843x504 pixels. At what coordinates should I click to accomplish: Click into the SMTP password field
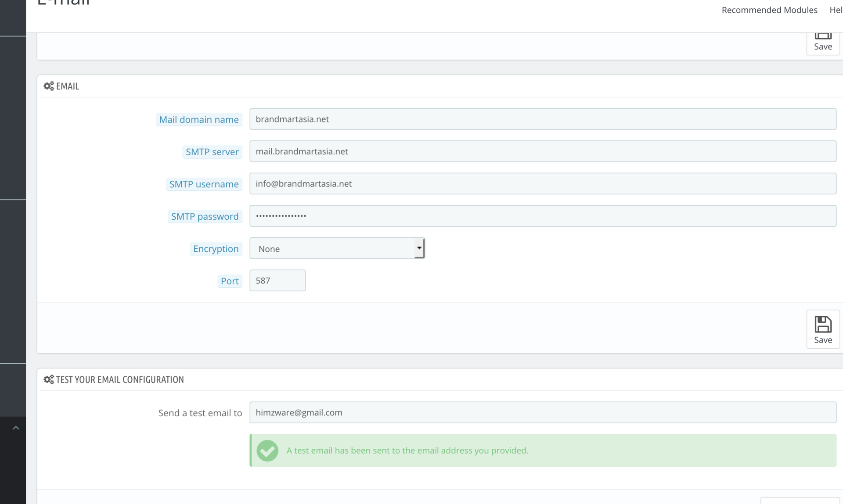[542, 216]
